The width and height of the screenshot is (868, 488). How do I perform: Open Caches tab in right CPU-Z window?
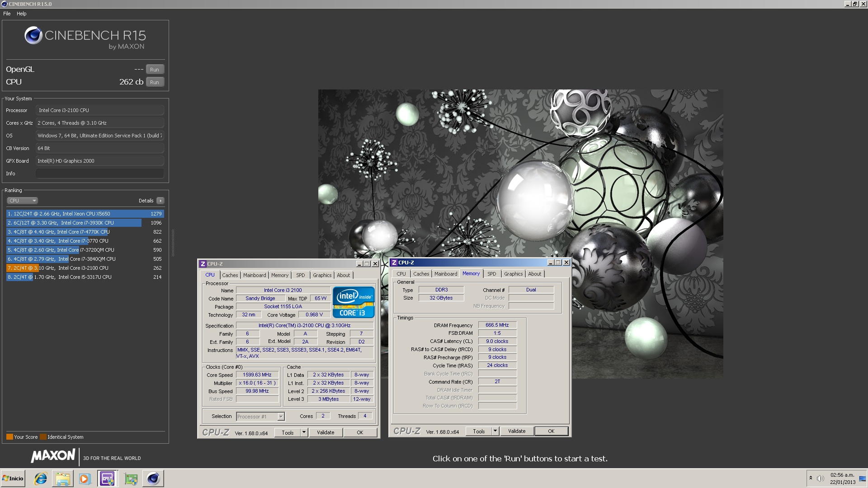421,274
